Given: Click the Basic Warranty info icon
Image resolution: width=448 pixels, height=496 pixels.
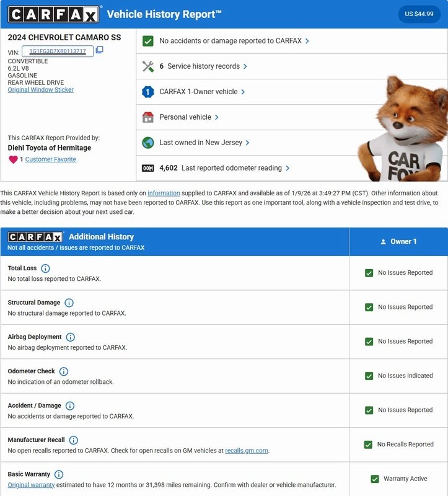Looking at the screenshot, I should click(59, 474).
